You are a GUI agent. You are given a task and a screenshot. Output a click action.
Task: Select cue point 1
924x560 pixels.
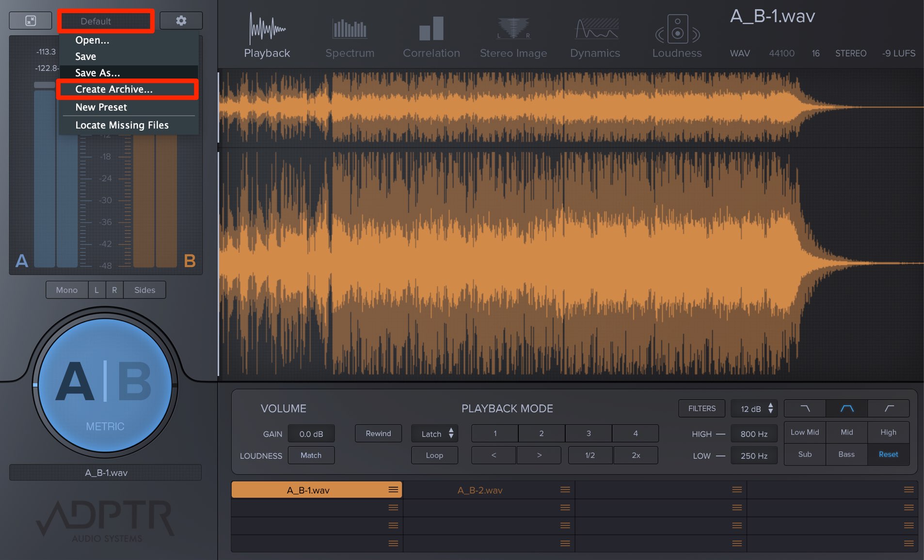(x=495, y=434)
